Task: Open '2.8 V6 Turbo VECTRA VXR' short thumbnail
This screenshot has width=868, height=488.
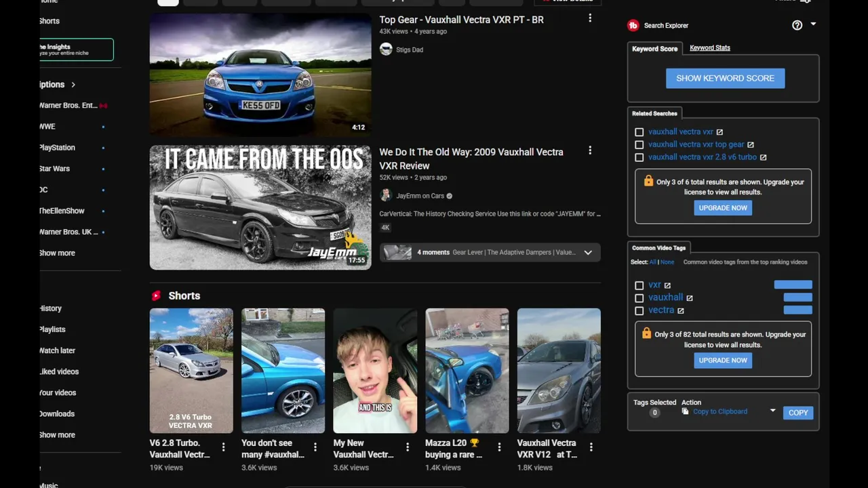Action: point(191,371)
